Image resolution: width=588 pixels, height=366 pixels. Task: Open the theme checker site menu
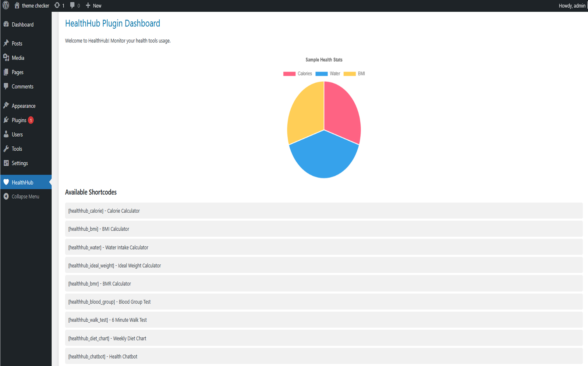click(x=35, y=5)
